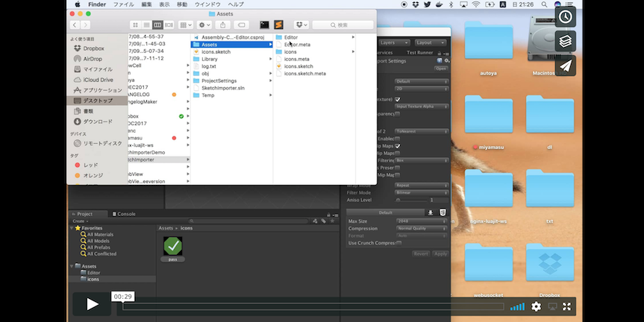Click the Revert button in the Inspector
644x322 pixels.
pyautogui.click(x=421, y=253)
